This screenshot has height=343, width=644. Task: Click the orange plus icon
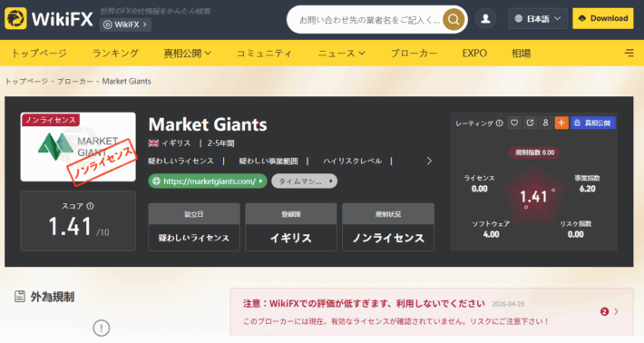pos(561,122)
